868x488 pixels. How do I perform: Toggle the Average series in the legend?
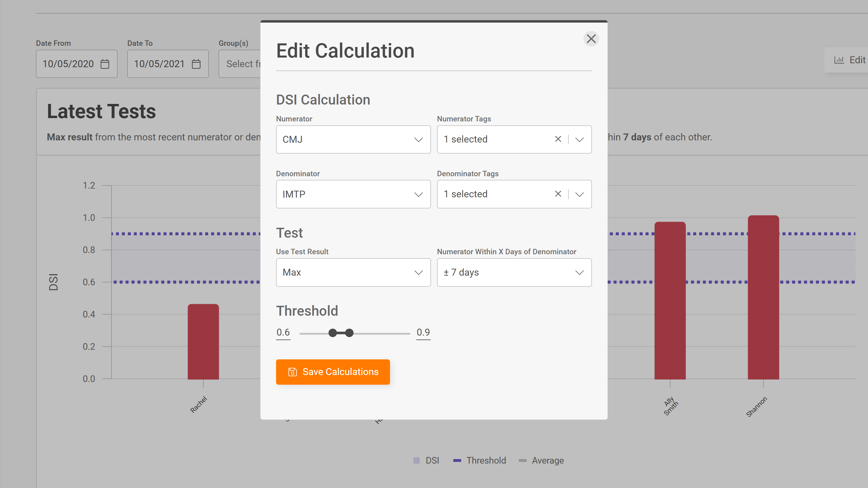[x=541, y=460]
